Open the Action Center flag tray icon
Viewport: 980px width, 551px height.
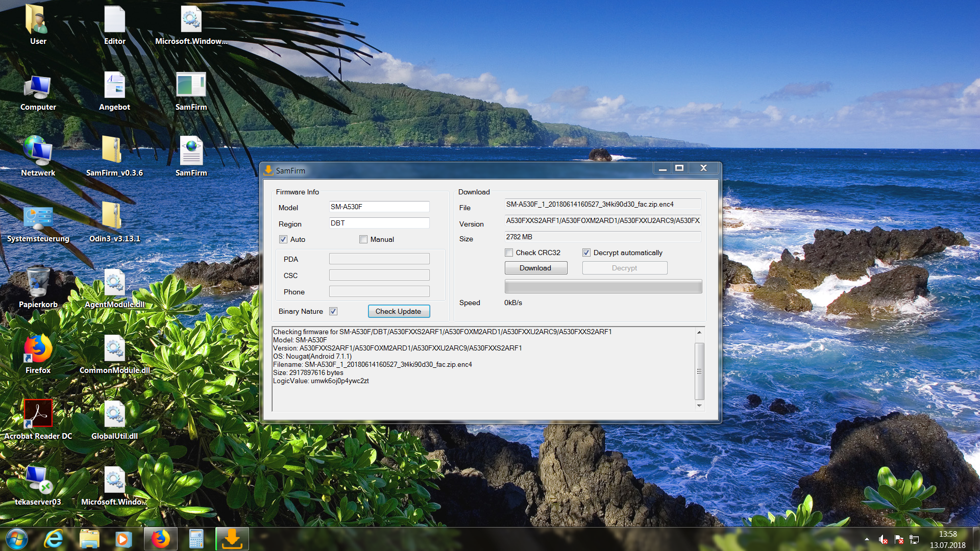pyautogui.click(x=899, y=539)
